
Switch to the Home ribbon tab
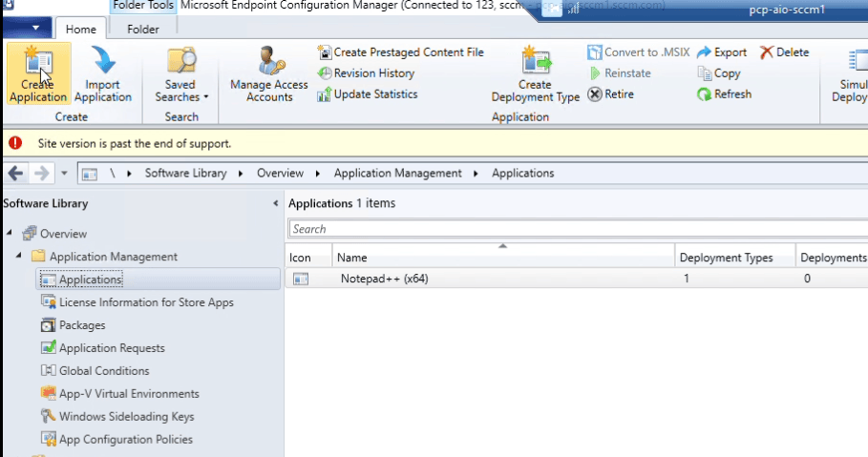click(x=81, y=29)
